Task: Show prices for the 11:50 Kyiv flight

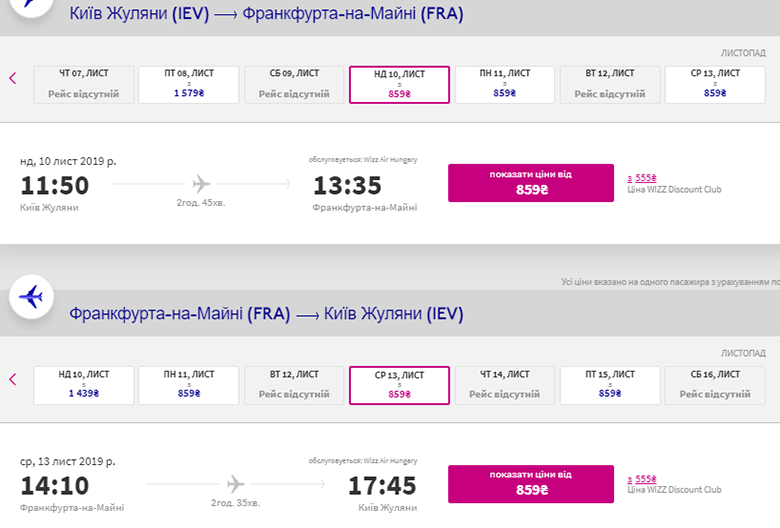Action: click(531, 183)
